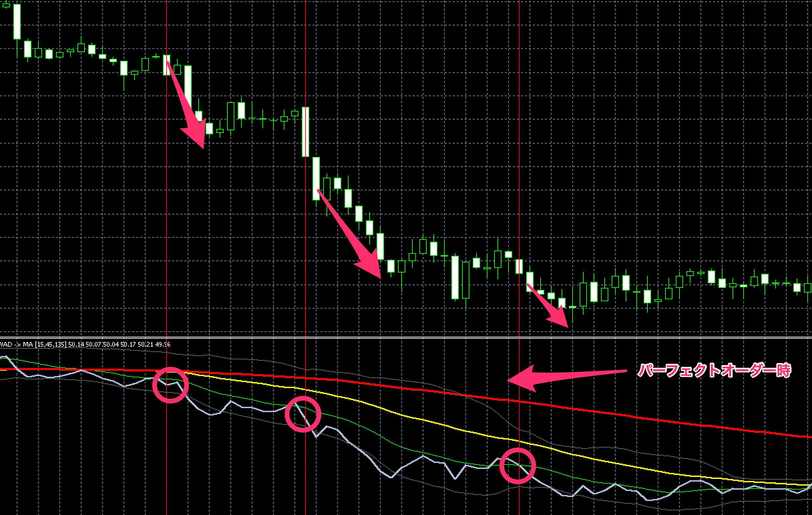Click the "WAD -> MA [15,45,135]" indicator label
Image resolution: width=812 pixels, height=515 pixels.
click(33, 344)
